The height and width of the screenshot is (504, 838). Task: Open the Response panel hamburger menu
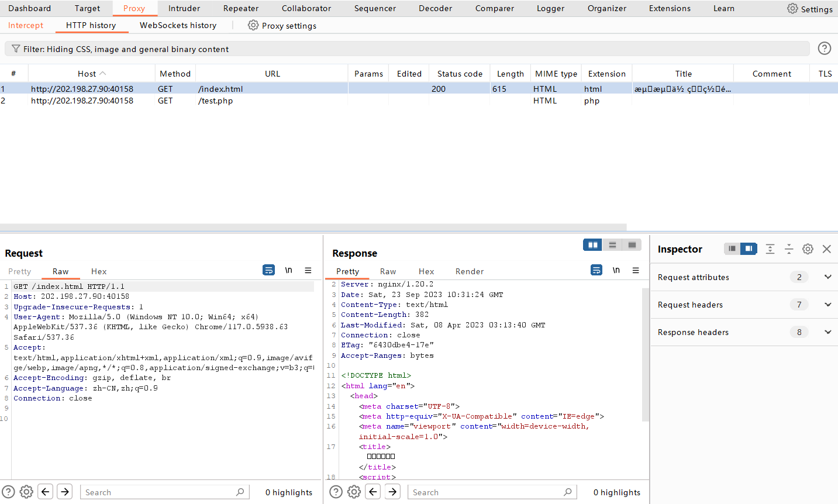pos(636,270)
